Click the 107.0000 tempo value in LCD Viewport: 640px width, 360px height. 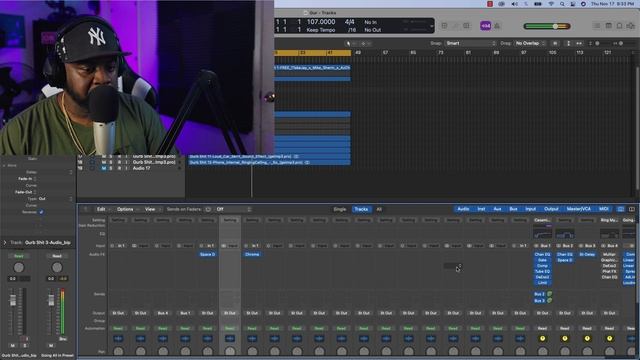point(321,22)
